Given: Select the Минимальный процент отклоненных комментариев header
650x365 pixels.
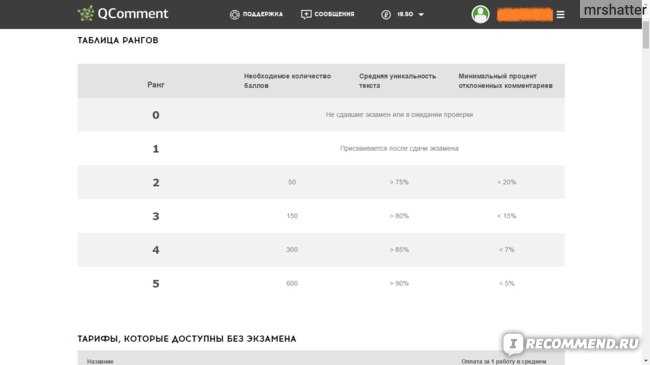Looking at the screenshot, I should (505, 81).
